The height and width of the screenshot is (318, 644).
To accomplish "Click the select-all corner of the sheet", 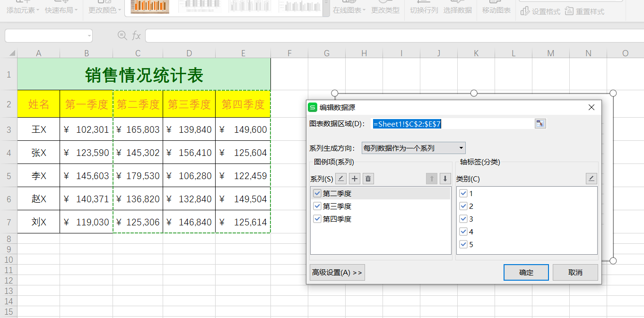I will tap(9, 53).
